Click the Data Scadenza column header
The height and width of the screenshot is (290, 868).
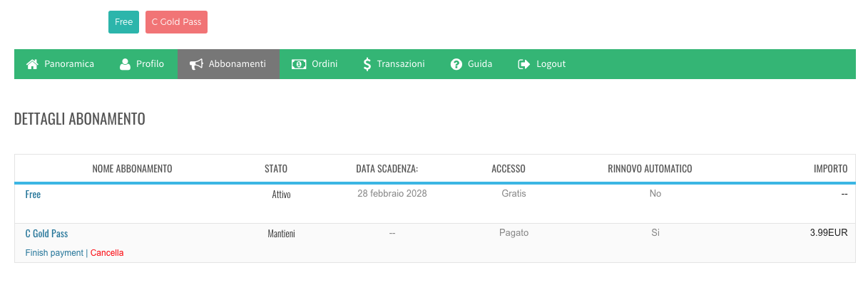pos(387,169)
